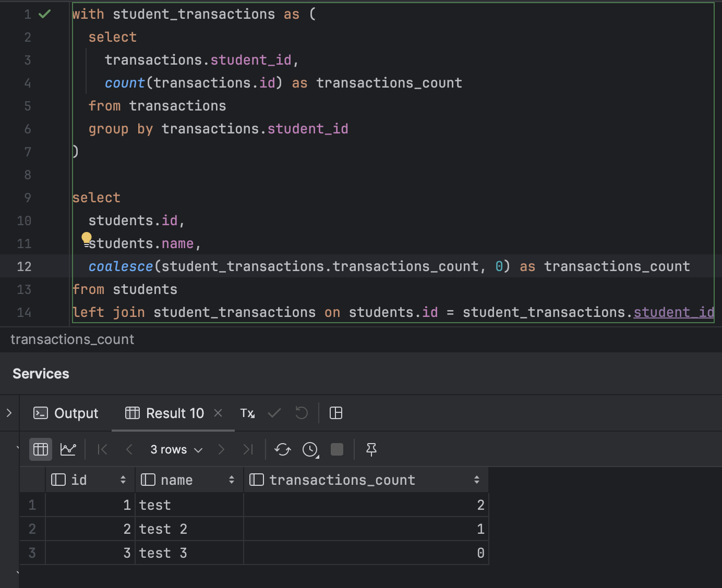
Task: Switch to chart view of results
Action: (68, 449)
